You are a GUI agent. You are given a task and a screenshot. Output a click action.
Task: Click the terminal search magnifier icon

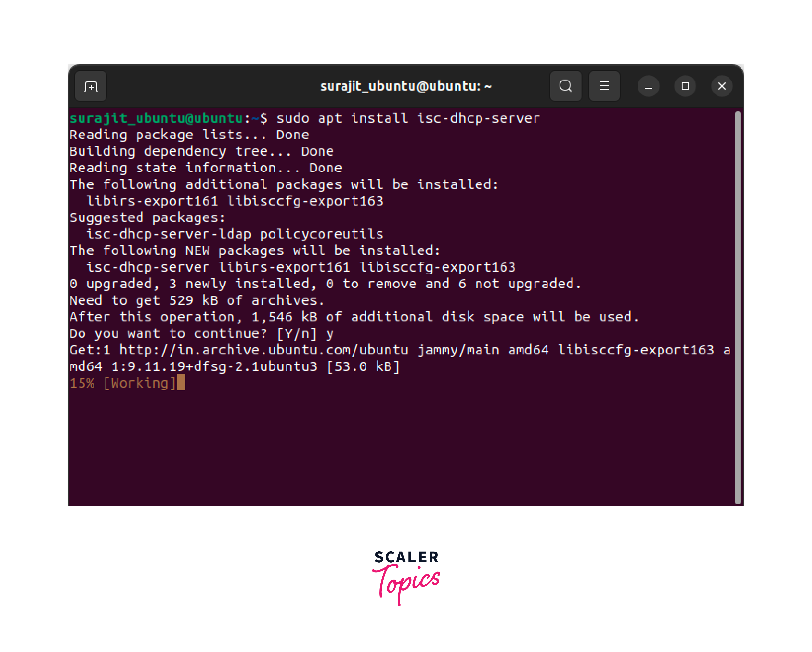[x=565, y=86]
